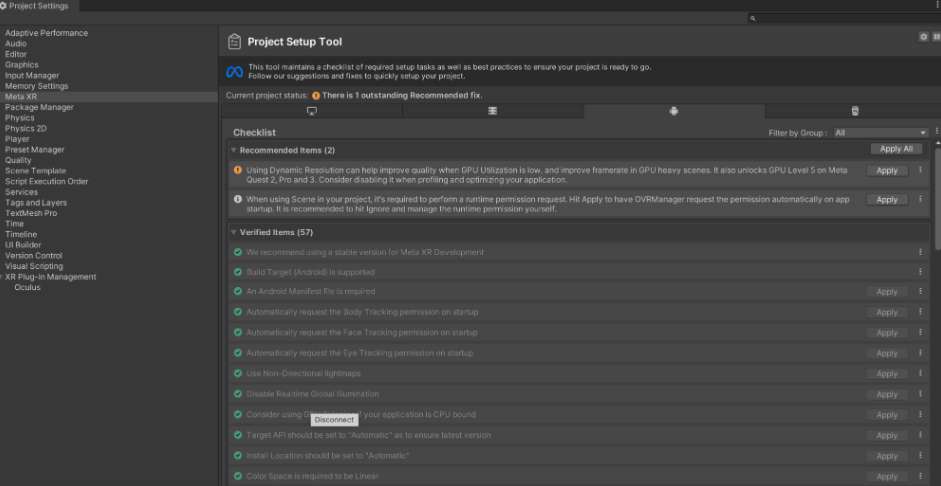Switch to the Android platform tab
The height and width of the screenshot is (486, 941).
coord(674,111)
